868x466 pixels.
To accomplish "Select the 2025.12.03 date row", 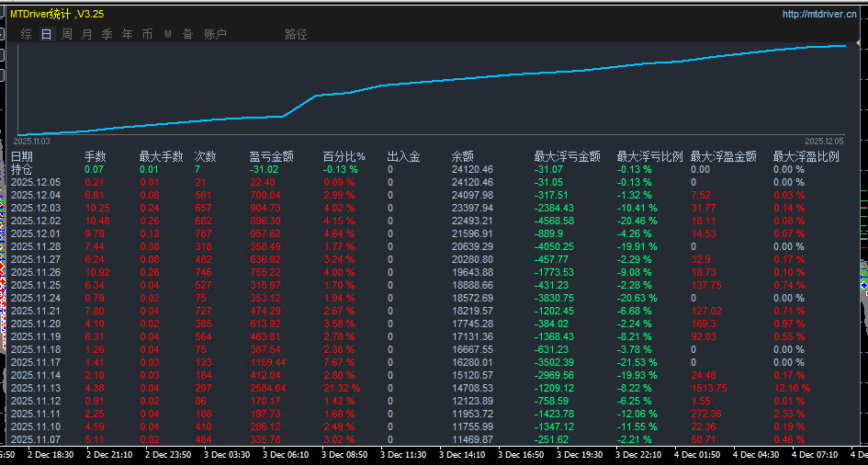I will click(36, 208).
